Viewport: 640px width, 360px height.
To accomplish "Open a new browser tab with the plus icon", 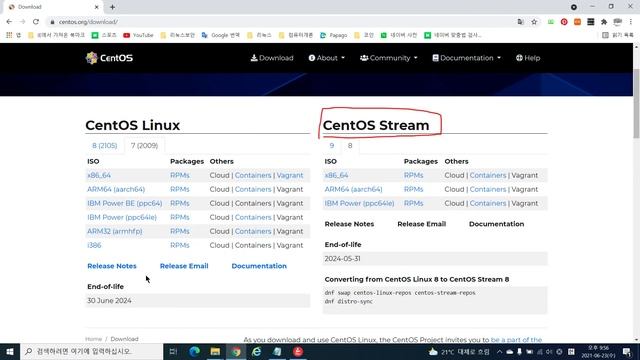I will click(x=112, y=7).
